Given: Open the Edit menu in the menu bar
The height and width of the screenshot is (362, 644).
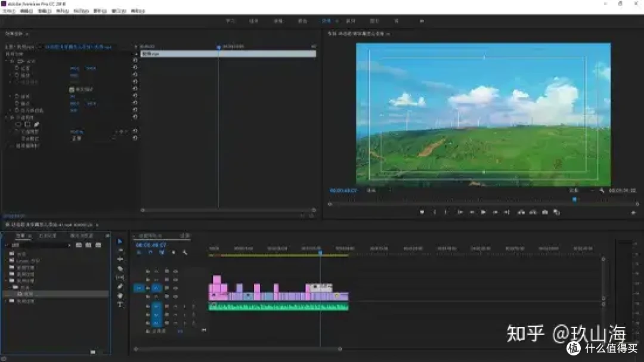Looking at the screenshot, I should [26, 11].
